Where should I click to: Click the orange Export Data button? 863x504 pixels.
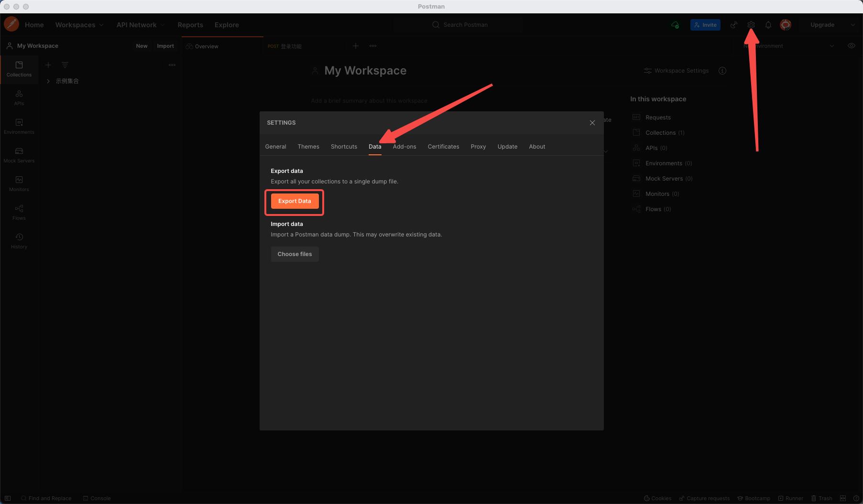[x=295, y=201]
